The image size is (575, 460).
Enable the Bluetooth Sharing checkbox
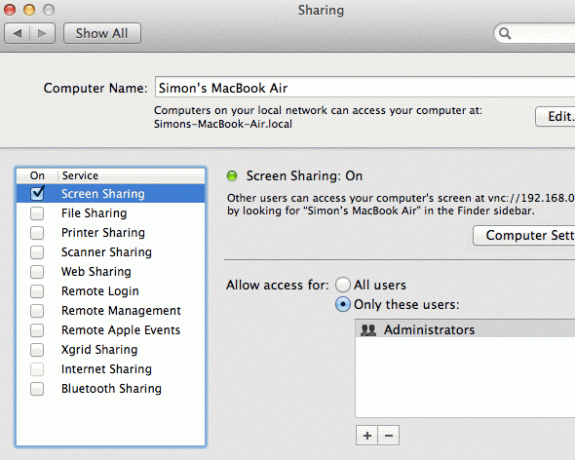pos(37,389)
